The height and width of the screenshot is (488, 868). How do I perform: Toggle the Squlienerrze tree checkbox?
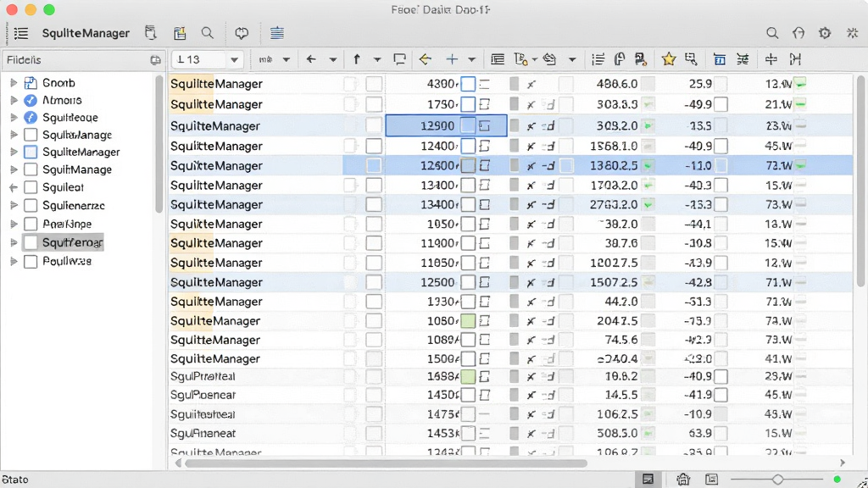point(31,205)
